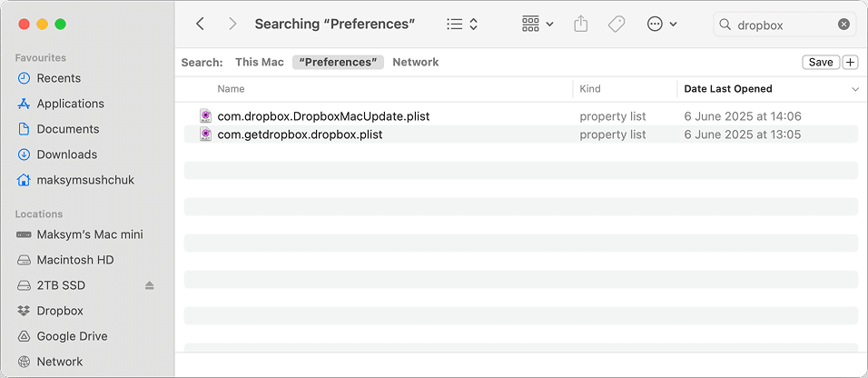Open Applications in the sidebar

point(70,104)
